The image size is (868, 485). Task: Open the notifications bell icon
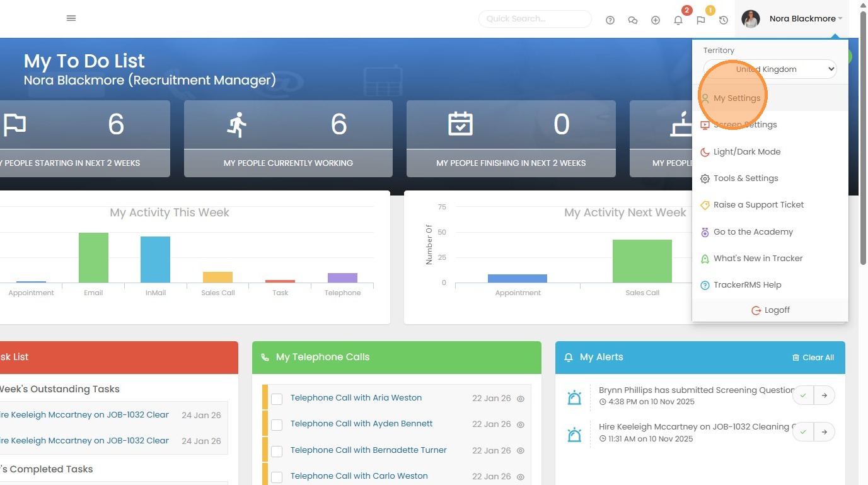[x=678, y=20]
